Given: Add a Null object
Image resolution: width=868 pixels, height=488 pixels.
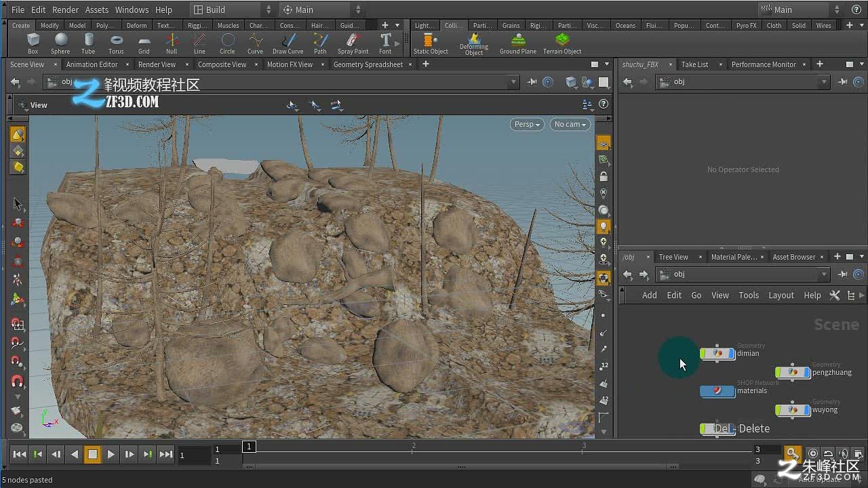Looking at the screenshot, I should click(172, 44).
